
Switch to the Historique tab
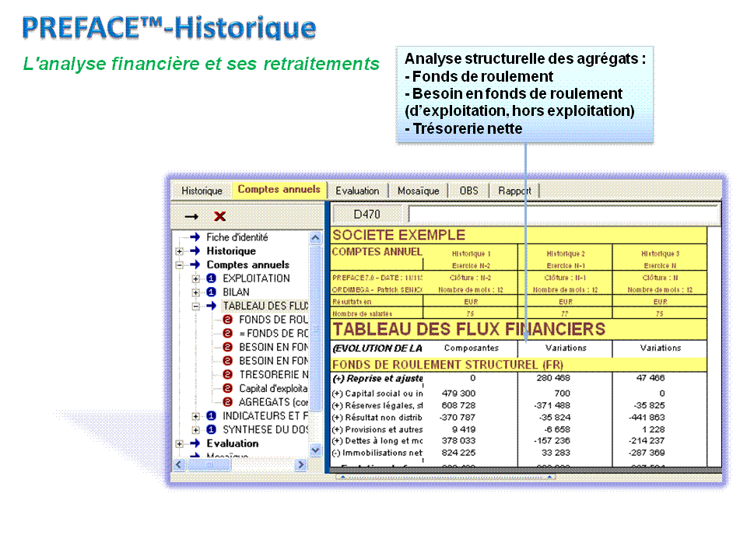[x=202, y=191]
